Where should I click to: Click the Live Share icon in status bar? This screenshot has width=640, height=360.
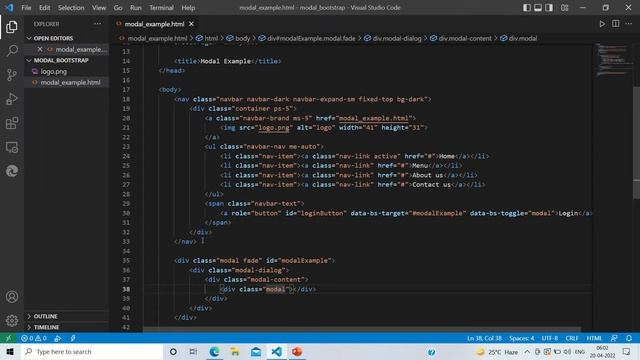58,338
